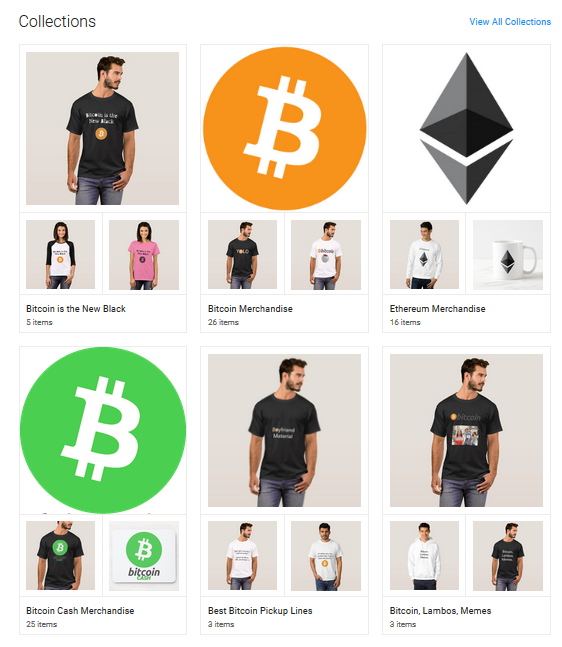This screenshot has height=647, width=562.
Task: Open the Ethereum Merchandise collection title
Action: [437, 309]
